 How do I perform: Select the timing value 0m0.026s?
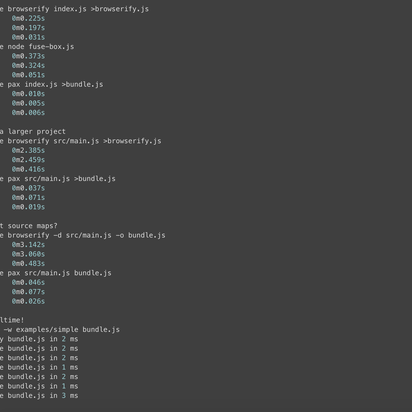tap(28, 301)
